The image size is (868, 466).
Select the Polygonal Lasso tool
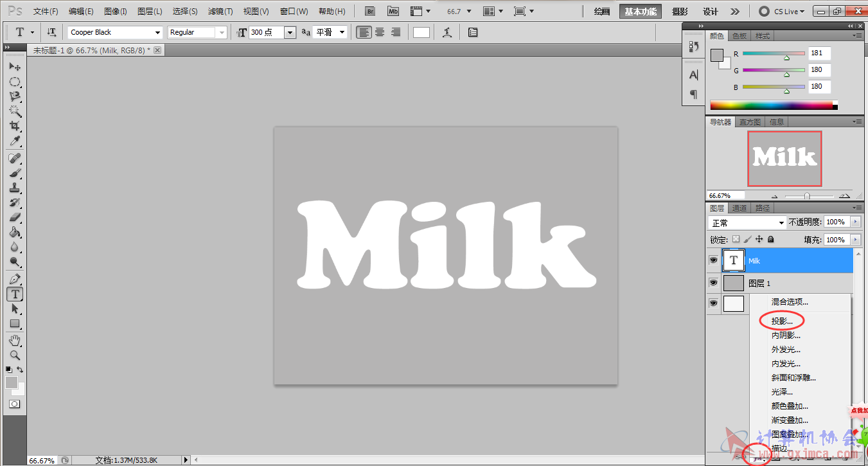[15, 96]
